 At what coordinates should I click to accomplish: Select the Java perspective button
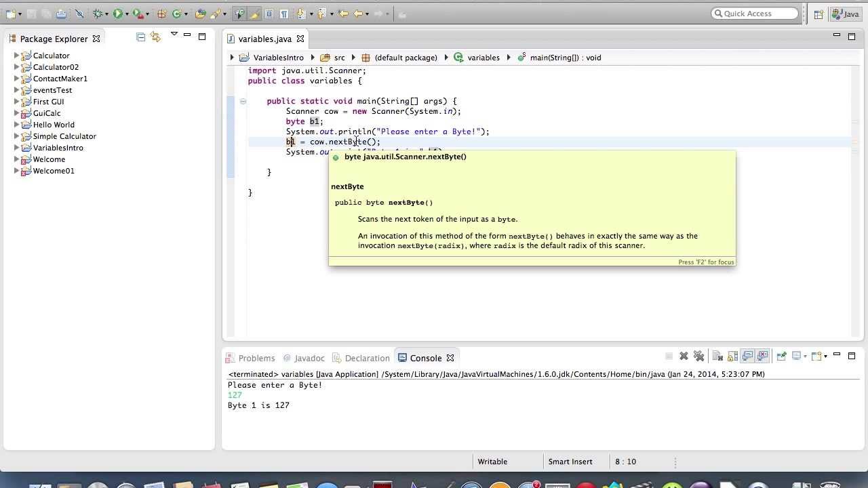pos(846,14)
